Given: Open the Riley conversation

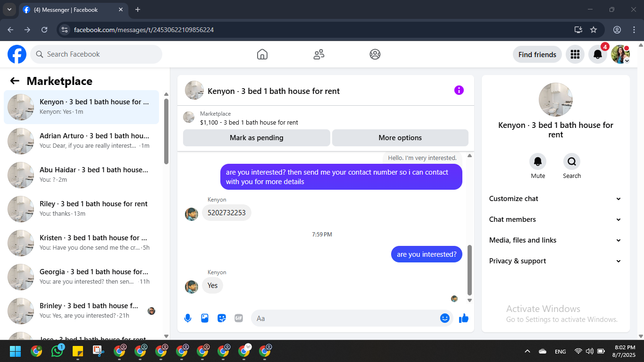Looking at the screenshot, I should [81, 209].
